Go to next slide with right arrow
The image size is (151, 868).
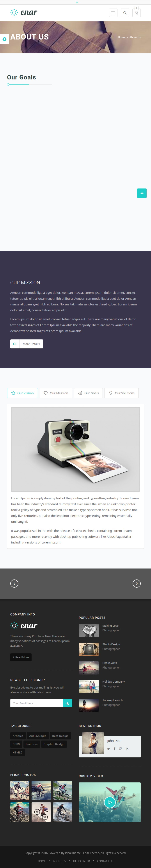[x=137, y=583]
